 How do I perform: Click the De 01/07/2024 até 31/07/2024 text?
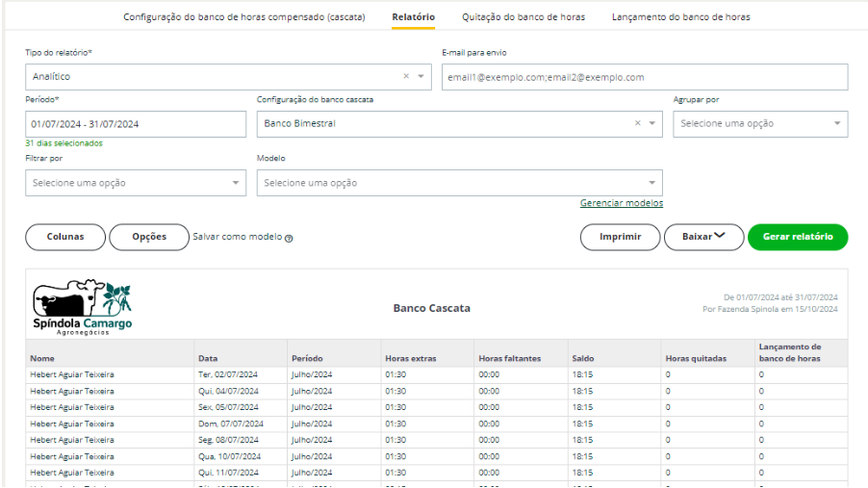tap(780, 297)
